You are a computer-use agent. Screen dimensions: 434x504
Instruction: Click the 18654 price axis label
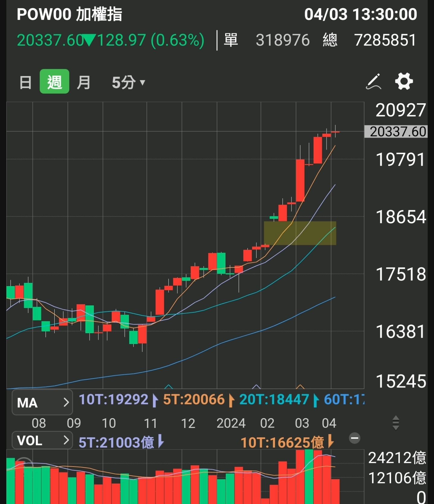pos(401,217)
